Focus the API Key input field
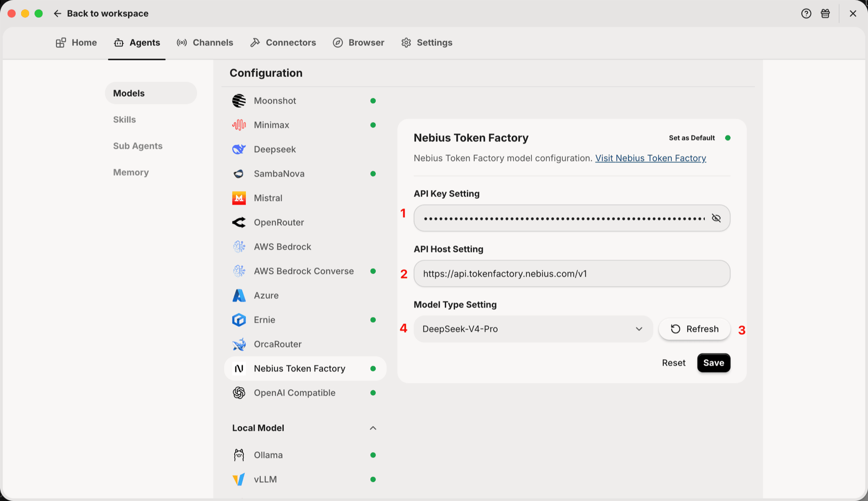Viewport: 868px width, 501px height. [x=572, y=218]
